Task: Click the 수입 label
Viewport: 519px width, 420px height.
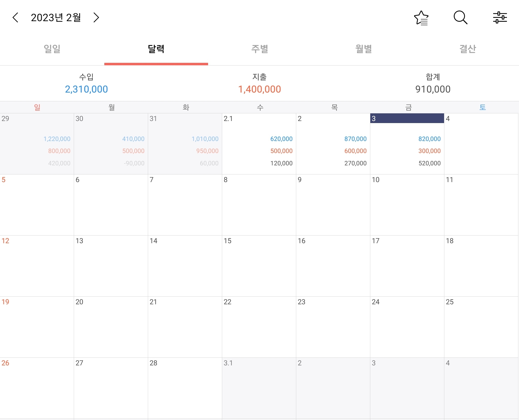Action: coord(86,77)
